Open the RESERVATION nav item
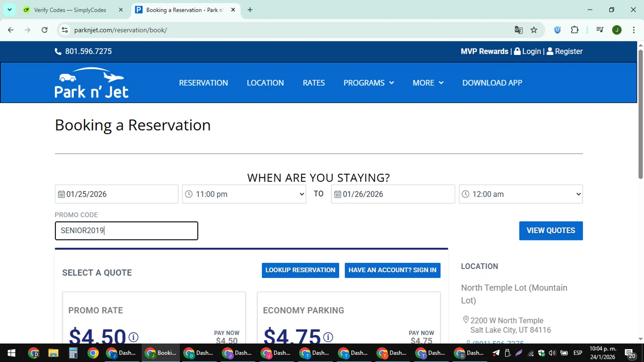Viewport: 644px width, 362px height. 204,83
